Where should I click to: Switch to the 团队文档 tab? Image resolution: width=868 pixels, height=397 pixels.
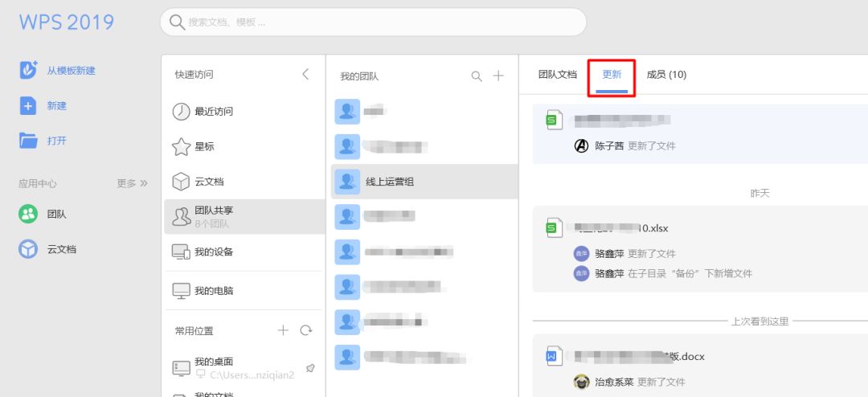click(x=558, y=74)
